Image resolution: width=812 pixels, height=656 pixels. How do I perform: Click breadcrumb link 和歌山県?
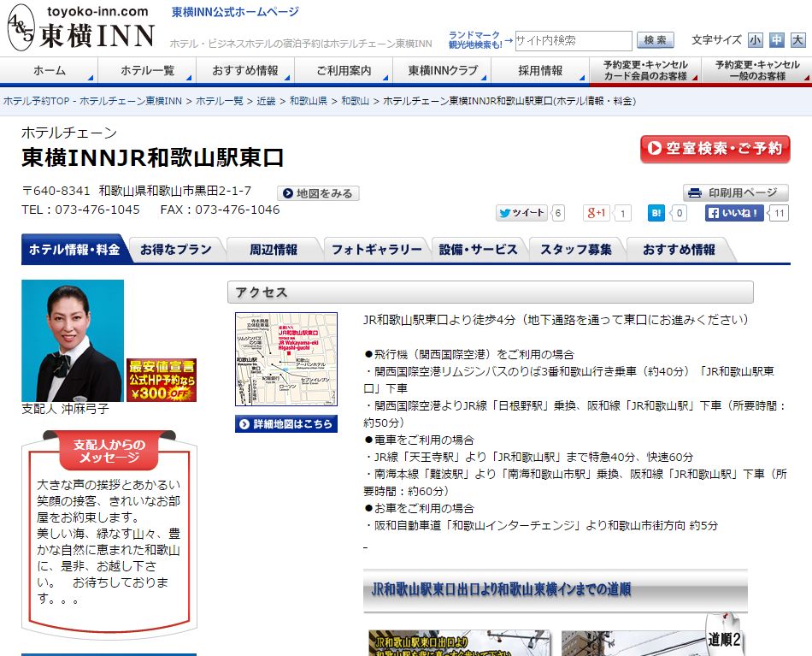click(x=309, y=101)
